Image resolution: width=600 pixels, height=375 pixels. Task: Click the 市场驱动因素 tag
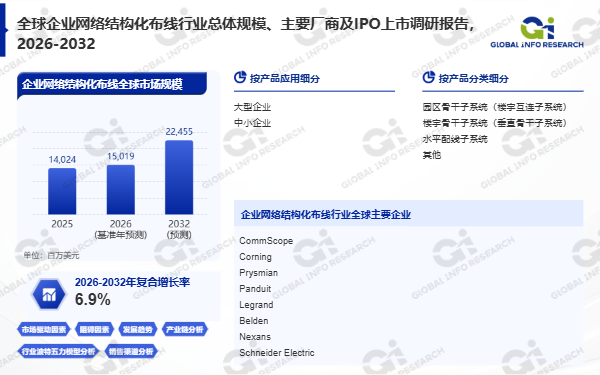tap(43, 329)
